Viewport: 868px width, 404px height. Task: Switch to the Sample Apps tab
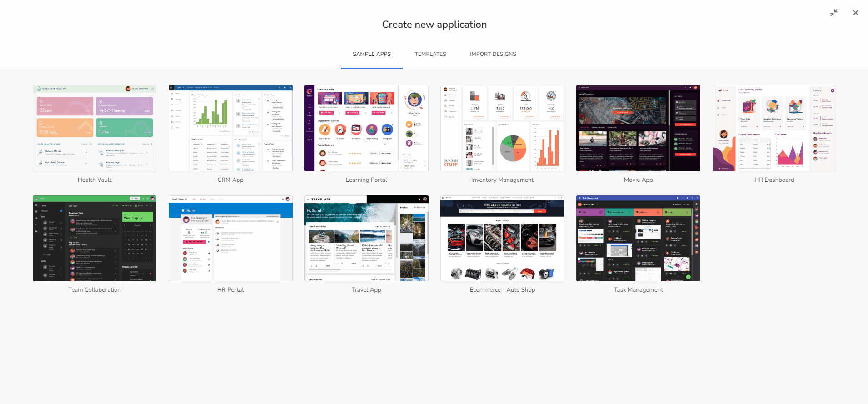(371, 54)
